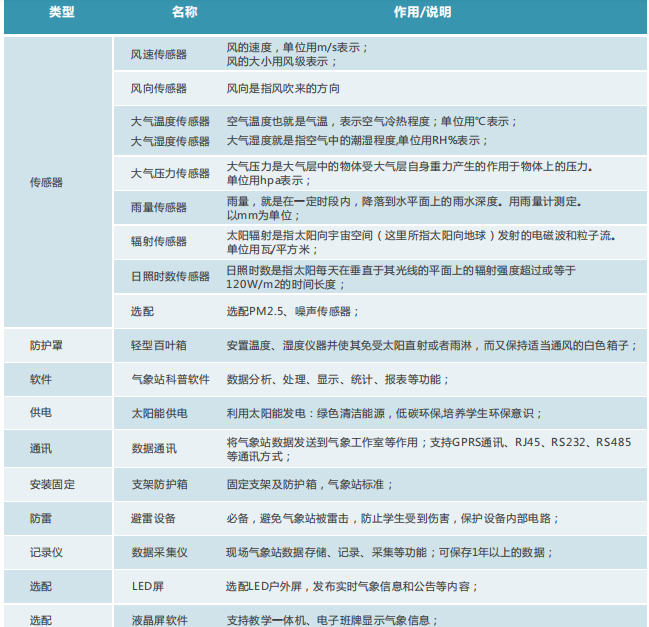649x627 pixels.
Task: Select the 雨量传感器 name cell
Action: point(159,207)
